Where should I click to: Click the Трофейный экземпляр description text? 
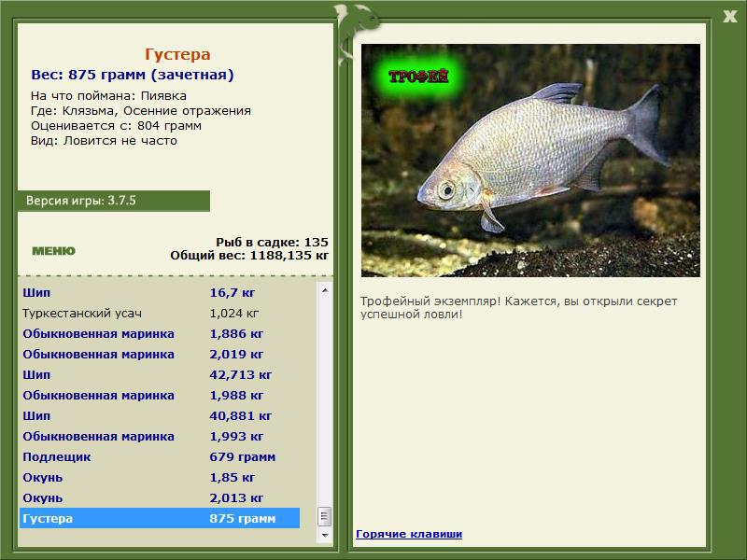[x=518, y=308]
